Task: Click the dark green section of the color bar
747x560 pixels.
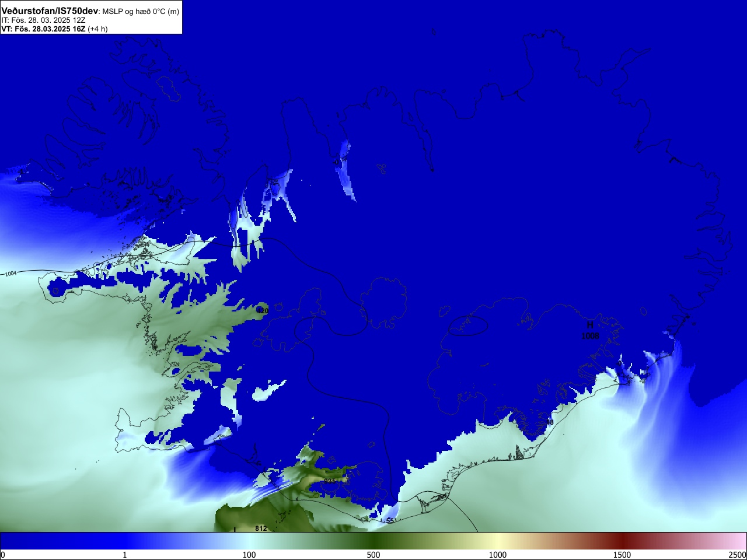Action: point(373,541)
